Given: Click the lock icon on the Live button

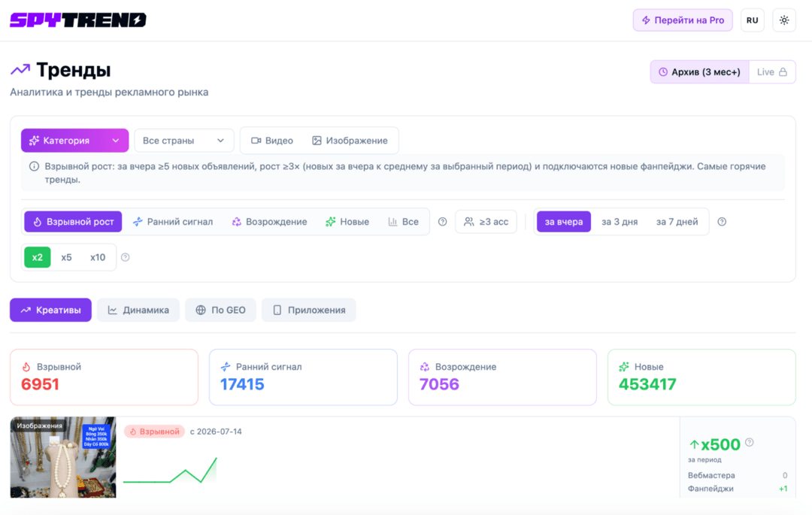Looking at the screenshot, I should coord(783,72).
